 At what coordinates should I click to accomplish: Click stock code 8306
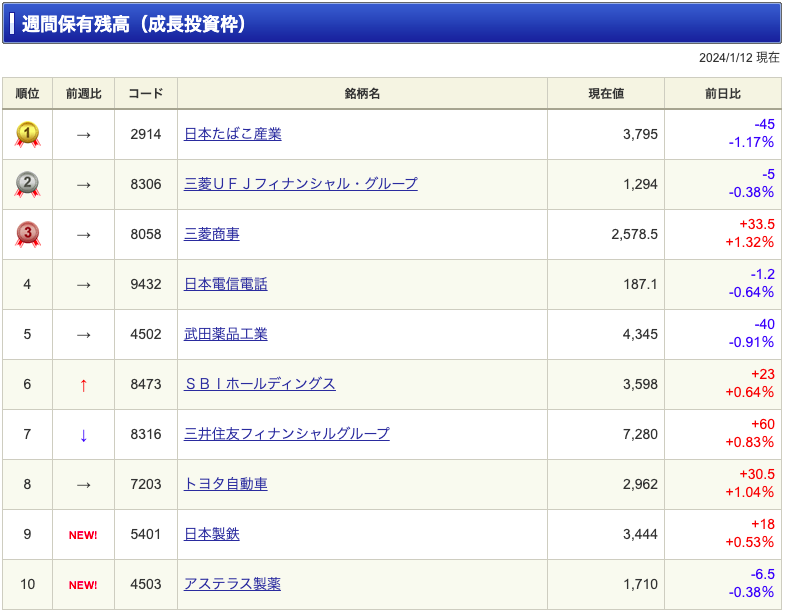point(146,184)
